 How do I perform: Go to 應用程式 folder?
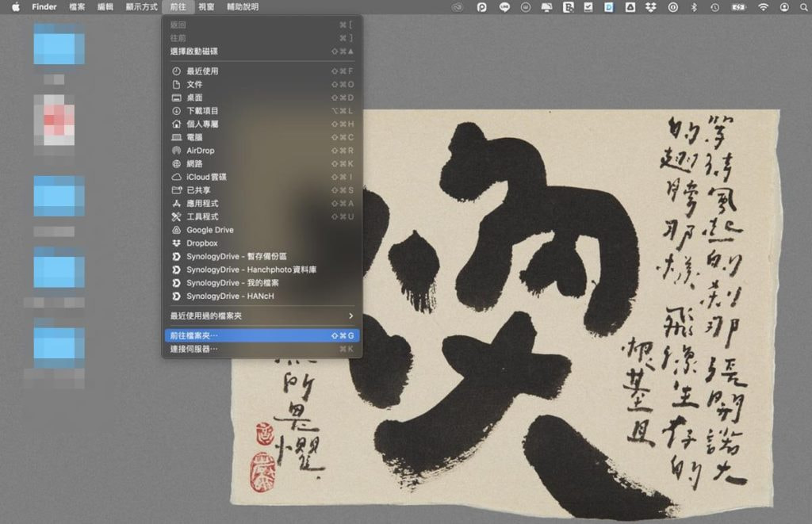262,203
